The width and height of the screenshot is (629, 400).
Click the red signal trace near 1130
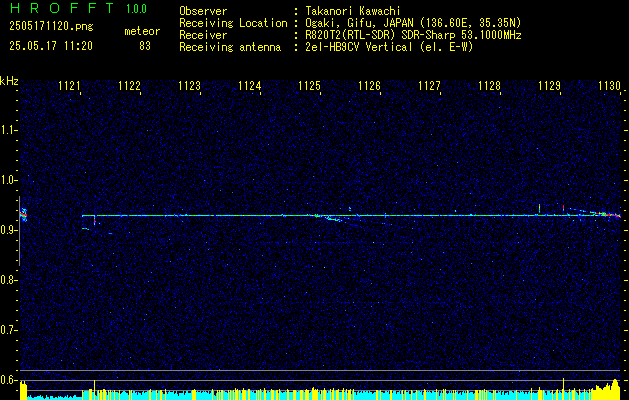(x=609, y=215)
